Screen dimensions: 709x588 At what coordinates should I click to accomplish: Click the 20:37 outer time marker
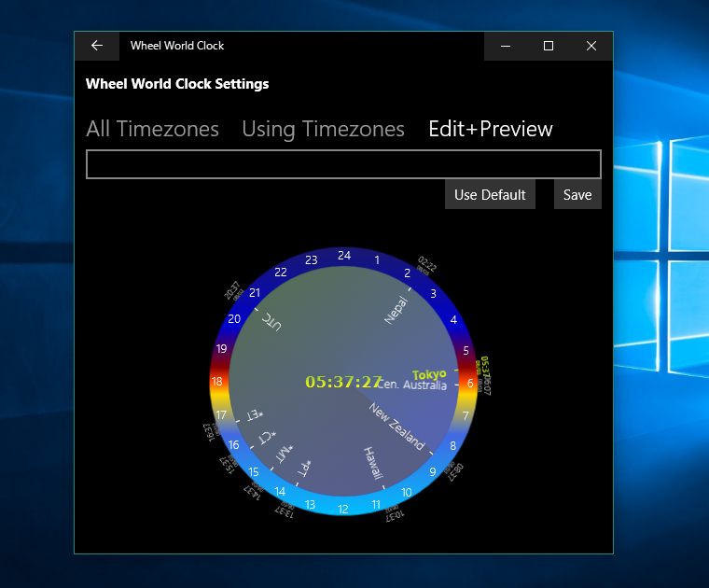click(232, 290)
